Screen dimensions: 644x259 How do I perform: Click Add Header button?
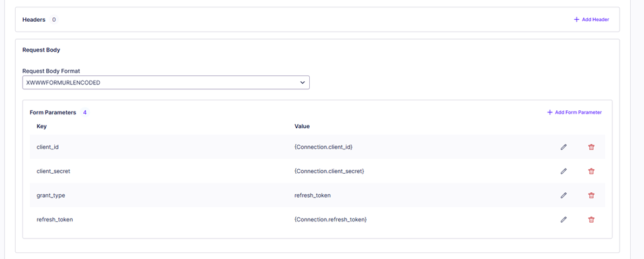pos(591,19)
